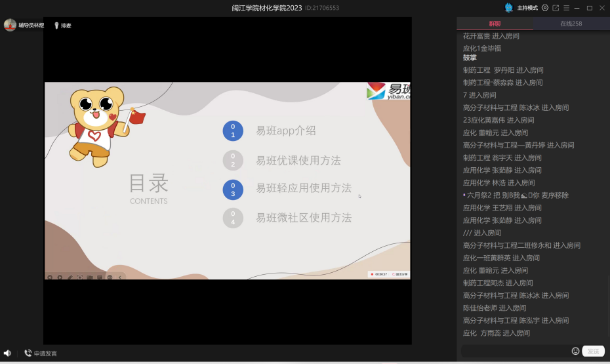610x364 pixels.
Task: Click the 六月祭2 麦序移除 chat message
Action: tap(516, 195)
